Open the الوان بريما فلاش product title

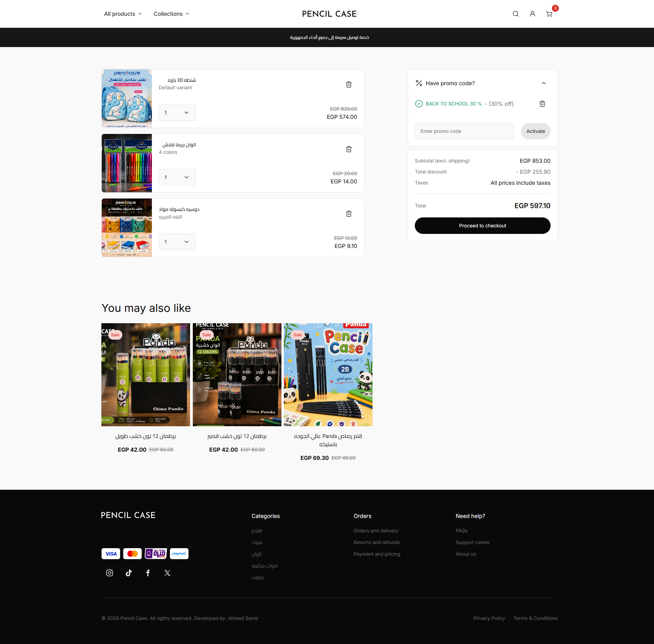(x=179, y=145)
